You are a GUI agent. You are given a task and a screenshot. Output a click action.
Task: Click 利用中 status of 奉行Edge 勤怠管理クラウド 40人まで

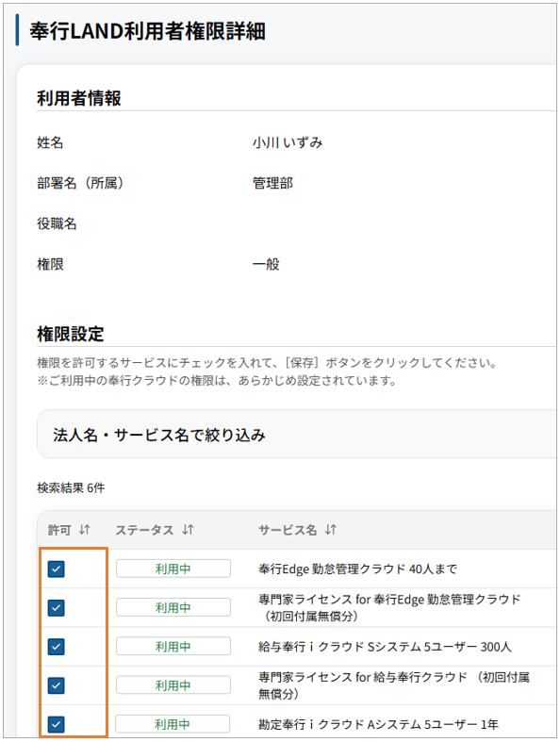[173, 569]
